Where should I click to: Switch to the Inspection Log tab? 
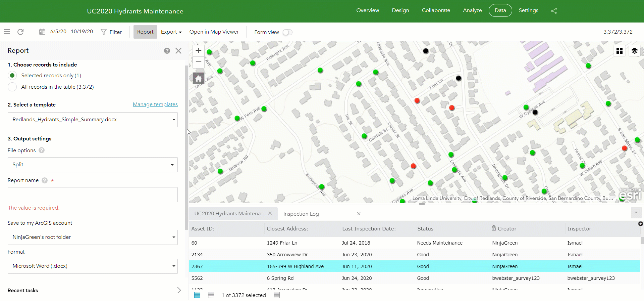[x=301, y=214]
